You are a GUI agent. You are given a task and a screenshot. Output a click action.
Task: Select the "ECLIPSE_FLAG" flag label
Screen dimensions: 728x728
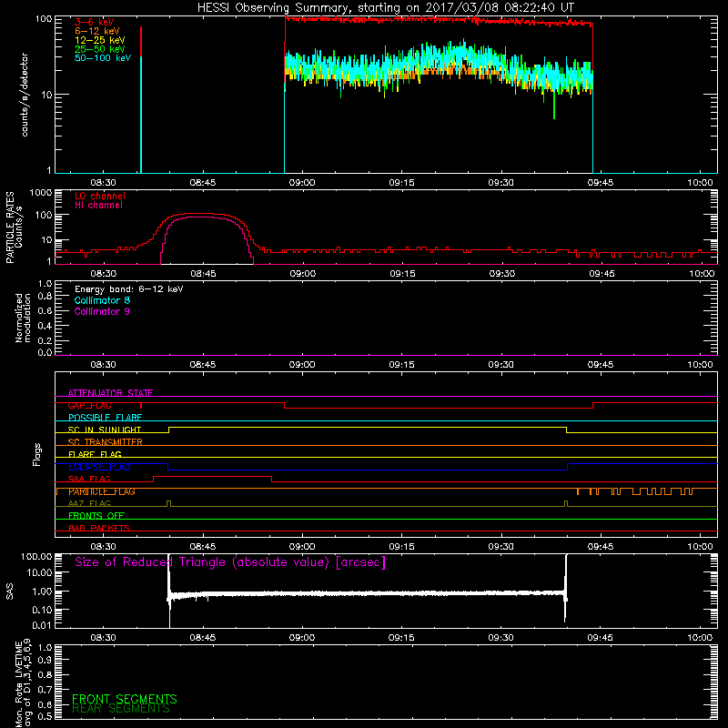[99, 467]
